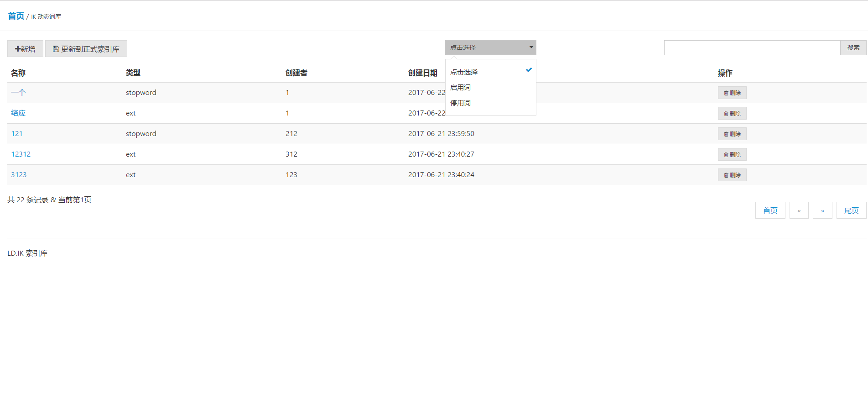Image resolution: width=868 pixels, height=410 pixels.
Task: Open the entry named 121
Action: pyautogui.click(x=17, y=134)
